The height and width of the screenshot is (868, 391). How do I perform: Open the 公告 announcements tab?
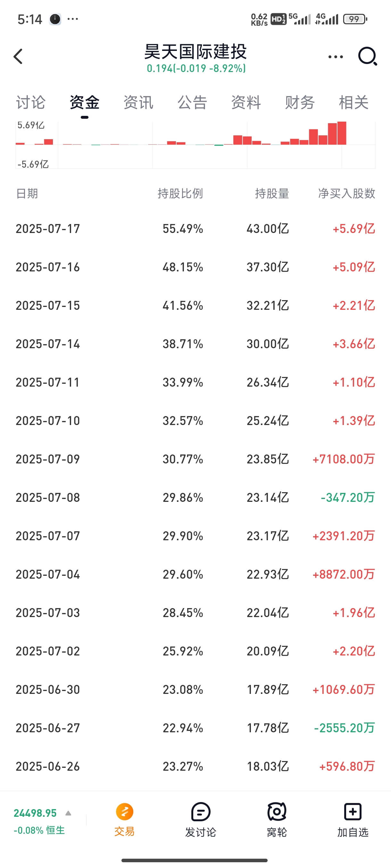(192, 102)
